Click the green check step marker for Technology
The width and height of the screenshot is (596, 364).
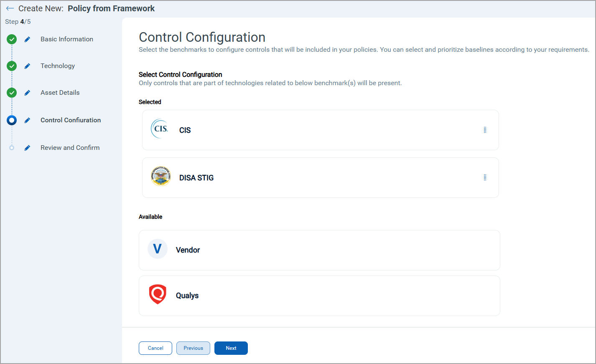[12, 66]
